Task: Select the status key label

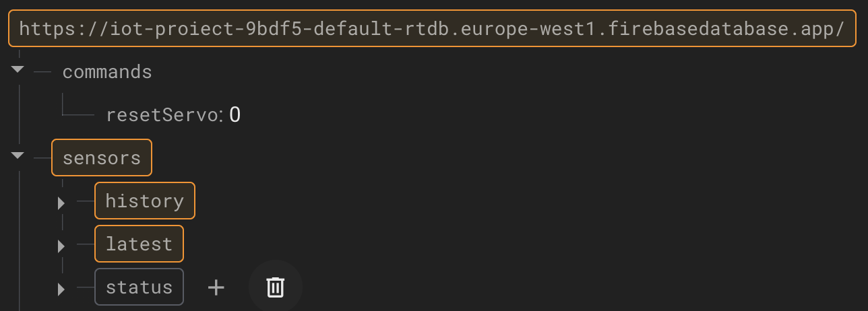Action: click(x=139, y=287)
